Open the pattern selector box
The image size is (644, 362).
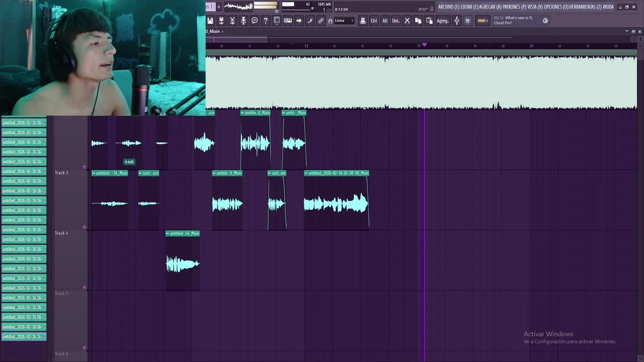point(210,7)
